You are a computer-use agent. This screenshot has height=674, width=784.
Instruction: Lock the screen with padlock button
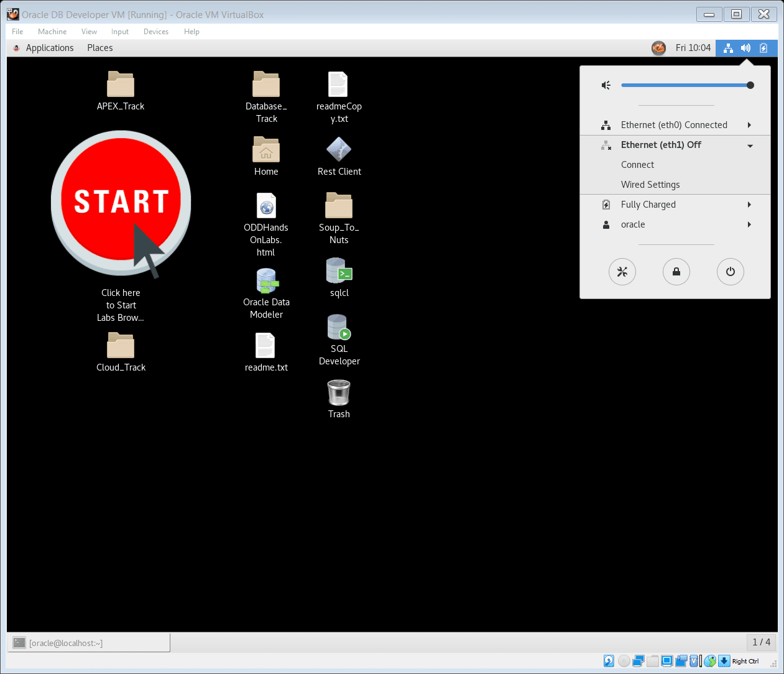pos(676,272)
